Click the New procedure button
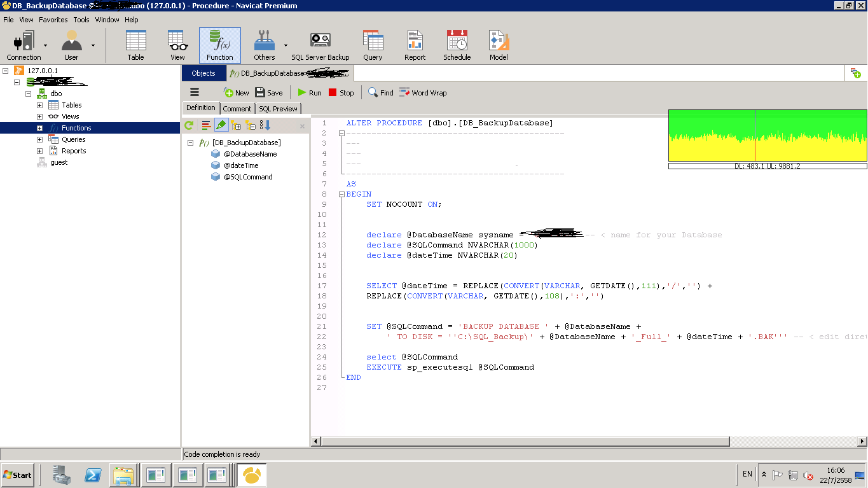 tap(236, 92)
